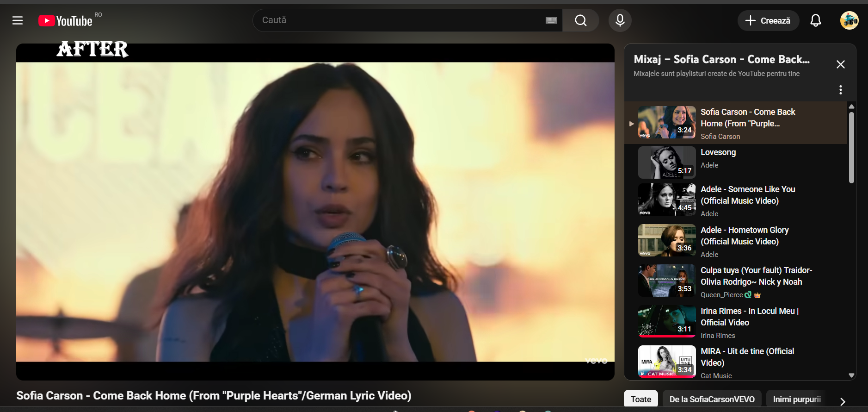Select Adele - Hometown Glory video
The height and width of the screenshot is (412, 868).
coord(745,236)
